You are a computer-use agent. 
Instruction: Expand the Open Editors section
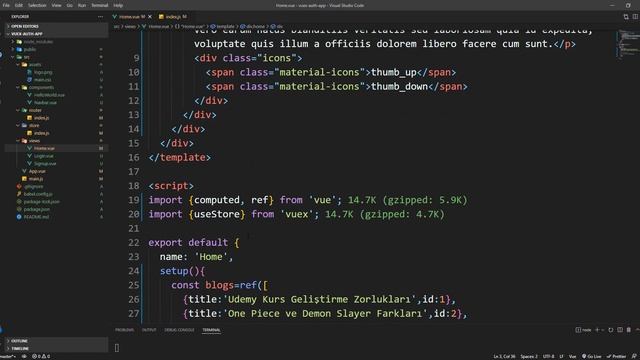pos(57,26)
